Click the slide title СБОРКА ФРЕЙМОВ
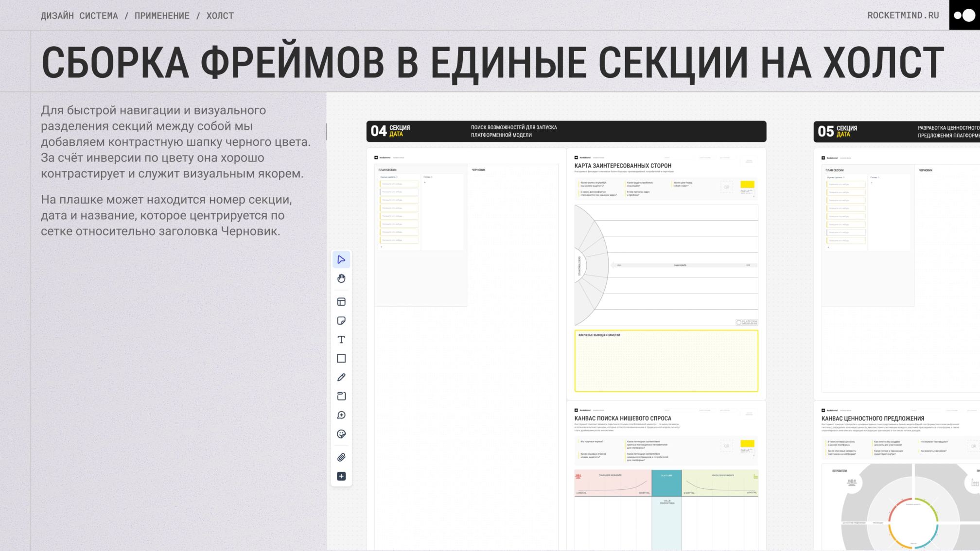980x551 pixels. (x=492, y=63)
